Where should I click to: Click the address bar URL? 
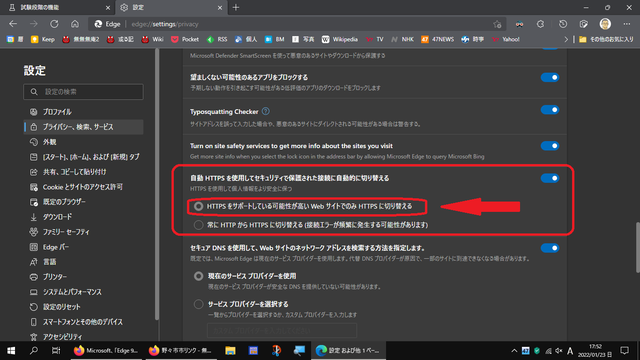coord(165,24)
